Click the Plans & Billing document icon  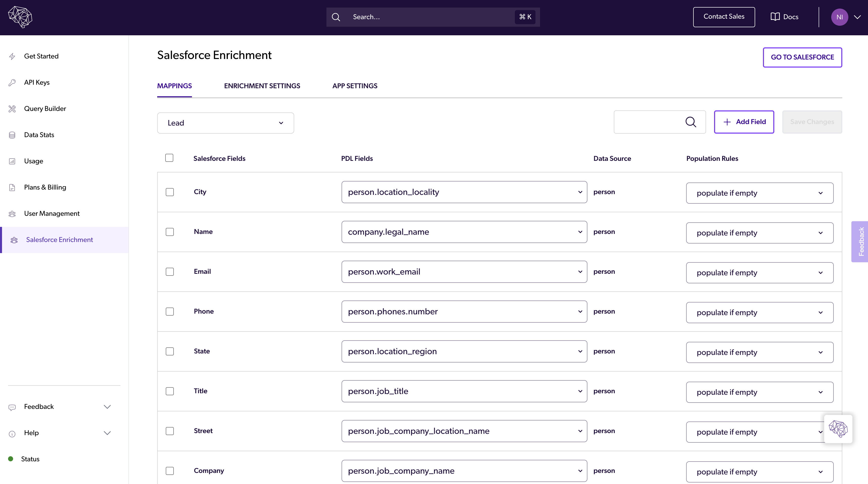[x=12, y=188]
